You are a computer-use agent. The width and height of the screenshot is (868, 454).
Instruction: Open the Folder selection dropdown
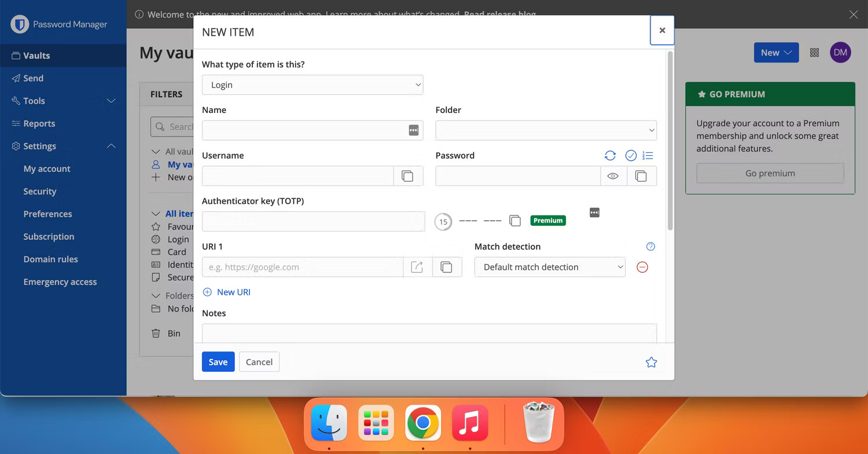(546, 130)
